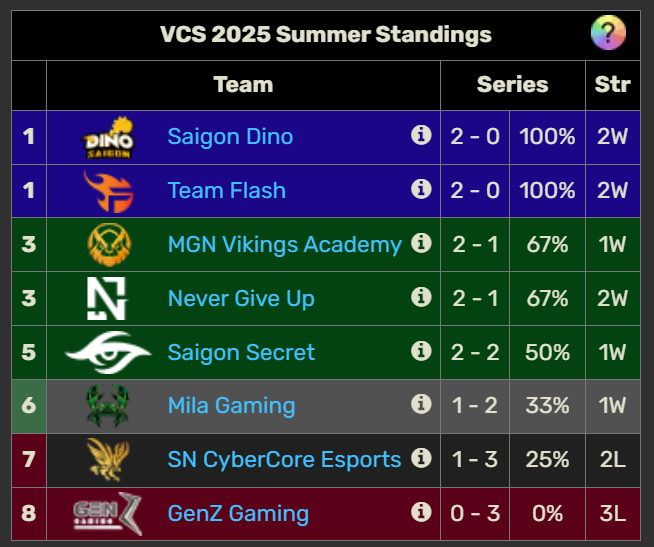Click the Mila Gaming crab logo
The width and height of the screenshot is (654, 547).
[108, 406]
